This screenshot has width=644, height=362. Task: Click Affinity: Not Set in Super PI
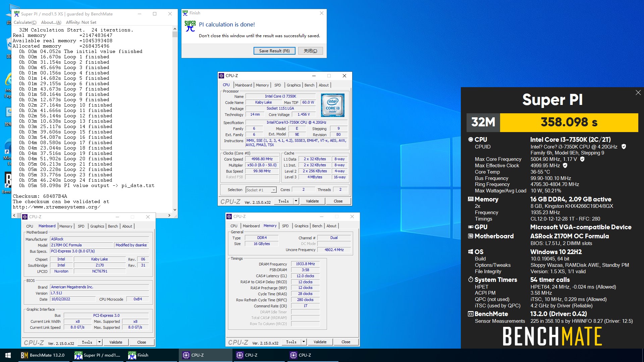coord(81,22)
